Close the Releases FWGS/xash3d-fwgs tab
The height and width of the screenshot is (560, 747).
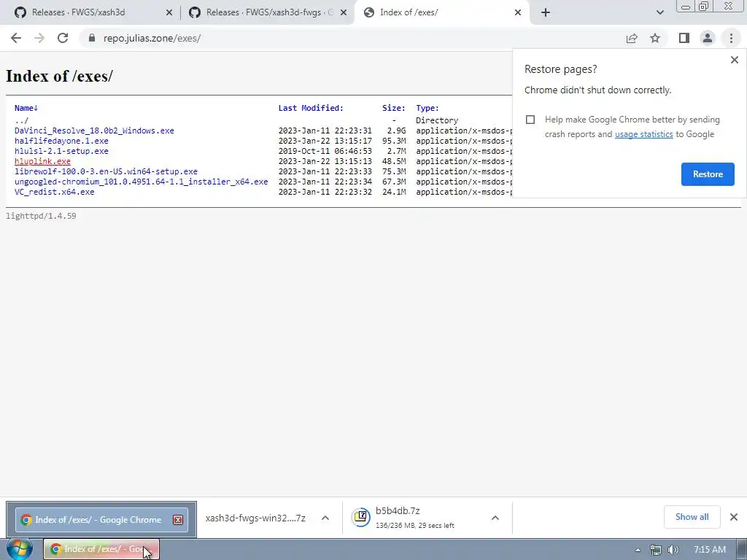click(344, 12)
